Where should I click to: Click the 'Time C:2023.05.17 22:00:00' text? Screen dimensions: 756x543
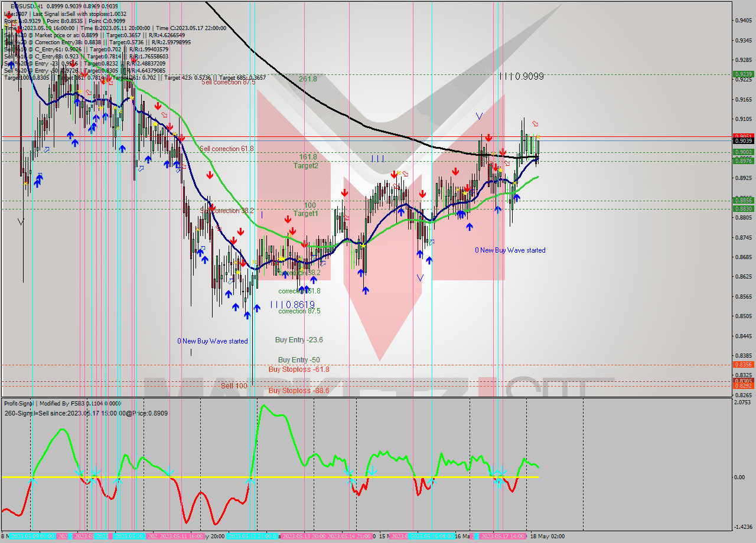click(192, 28)
